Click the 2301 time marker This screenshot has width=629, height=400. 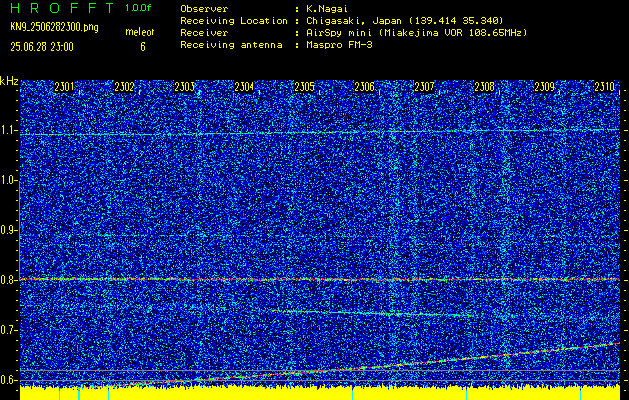(x=64, y=87)
